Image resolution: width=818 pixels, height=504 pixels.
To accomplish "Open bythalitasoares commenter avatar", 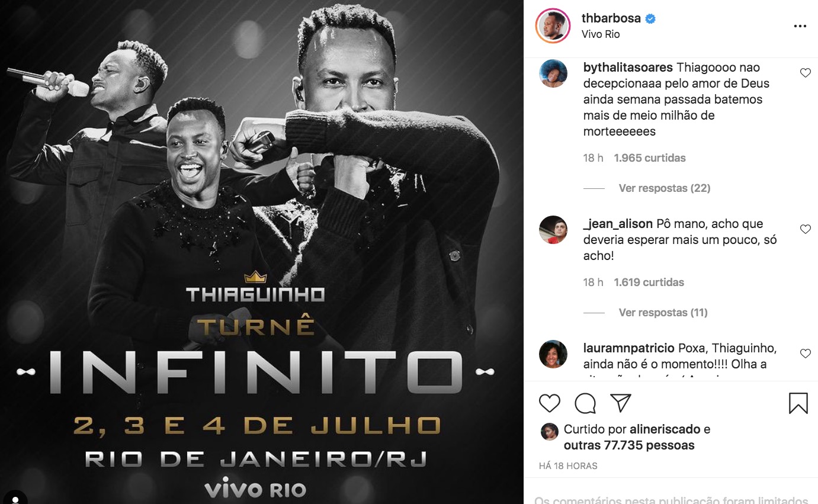I will pos(553,75).
